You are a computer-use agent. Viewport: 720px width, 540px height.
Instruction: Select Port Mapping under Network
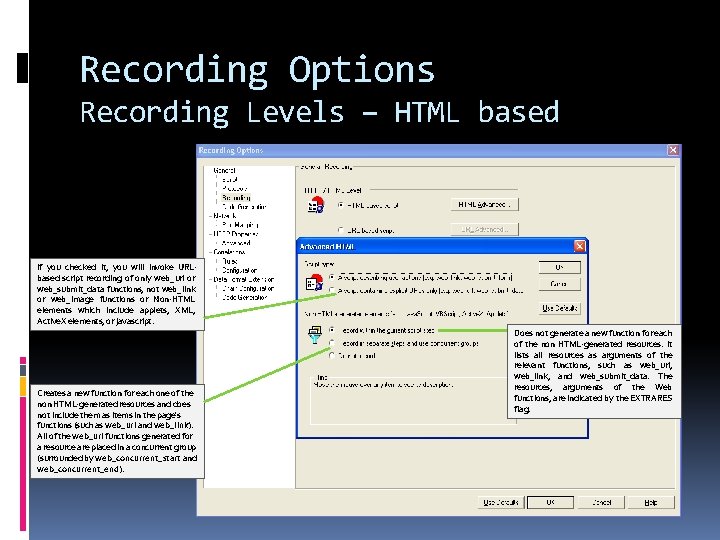click(x=240, y=225)
